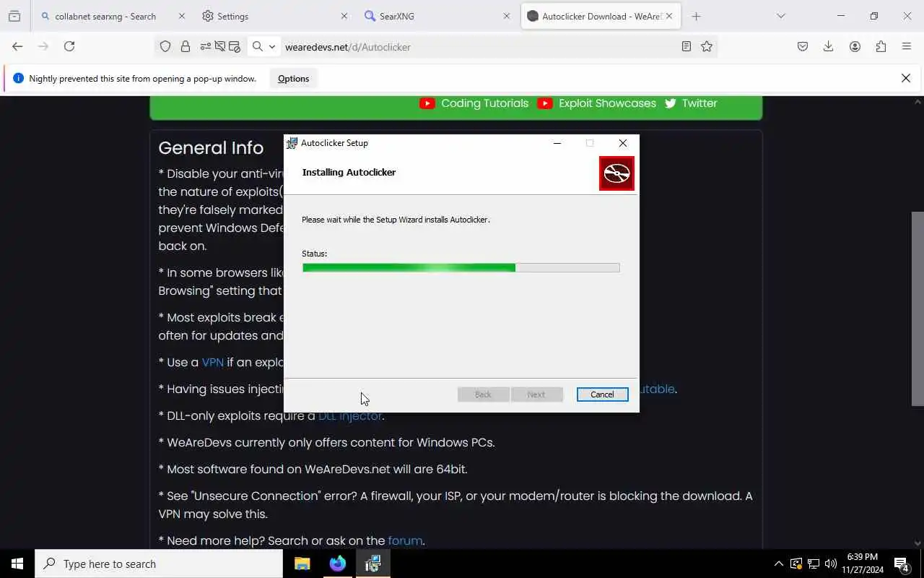Open the Downloads panel
This screenshot has height=578, width=924.
829,46
